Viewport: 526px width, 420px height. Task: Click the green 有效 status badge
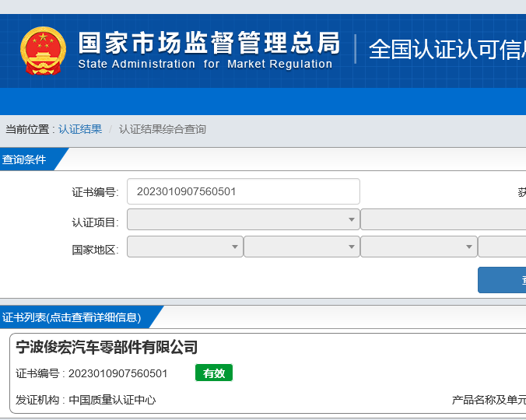pyautogui.click(x=213, y=373)
